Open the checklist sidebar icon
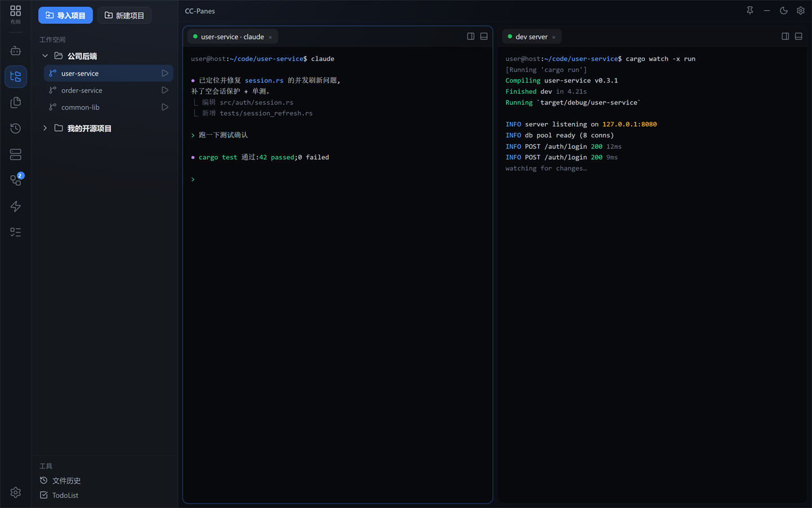This screenshot has height=508, width=812. point(15,232)
